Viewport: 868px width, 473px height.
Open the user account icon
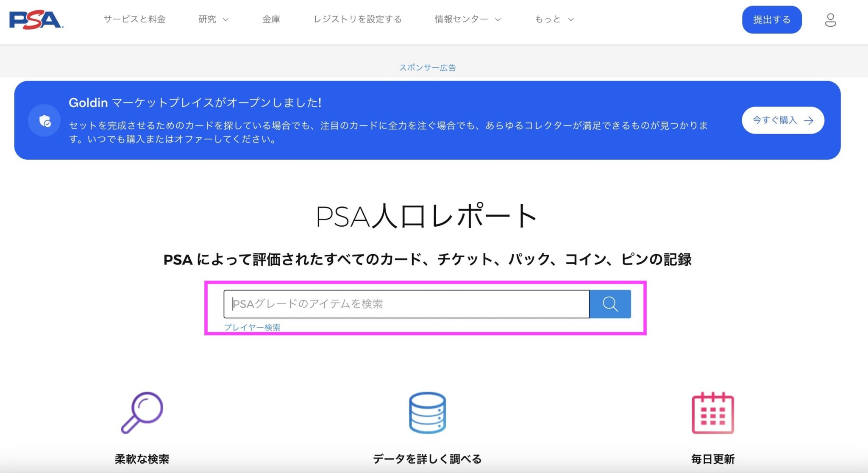coord(830,19)
